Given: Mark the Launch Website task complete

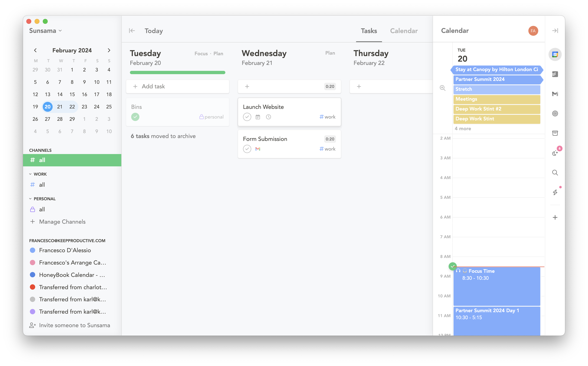Looking at the screenshot, I should coord(247,117).
